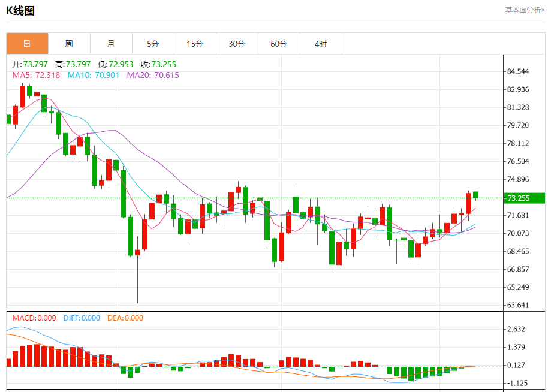The image size is (551, 392).
Task: Open the 30分 interval tab
Action: tap(237, 44)
